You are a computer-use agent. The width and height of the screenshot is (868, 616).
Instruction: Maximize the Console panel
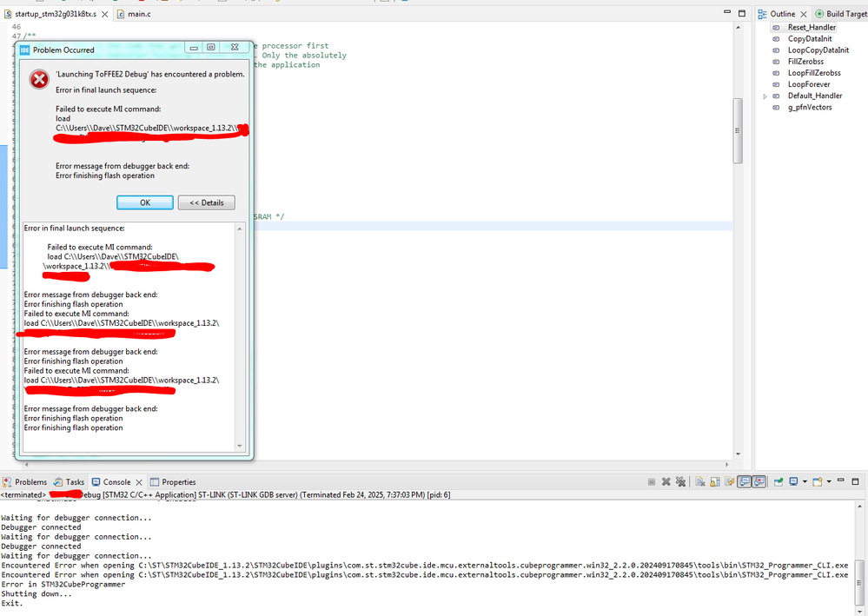click(x=855, y=481)
